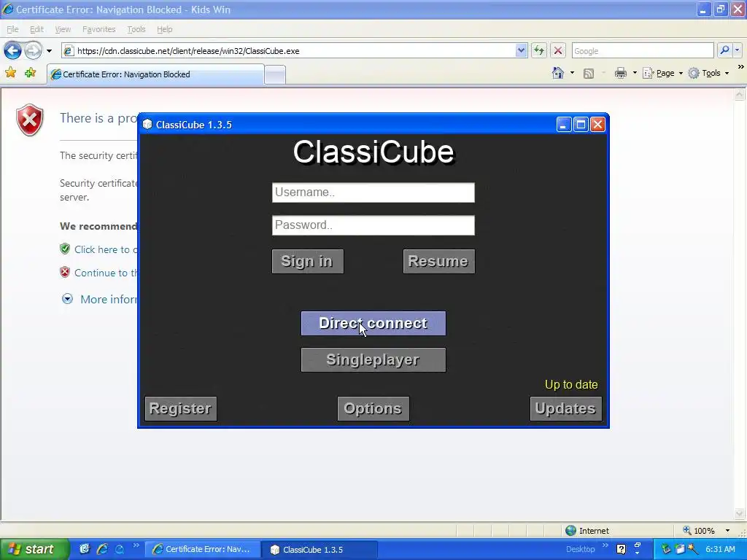The image size is (747, 560).
Task: Click the ClassiCube cube icon in title bar
Action: (147, 124)
